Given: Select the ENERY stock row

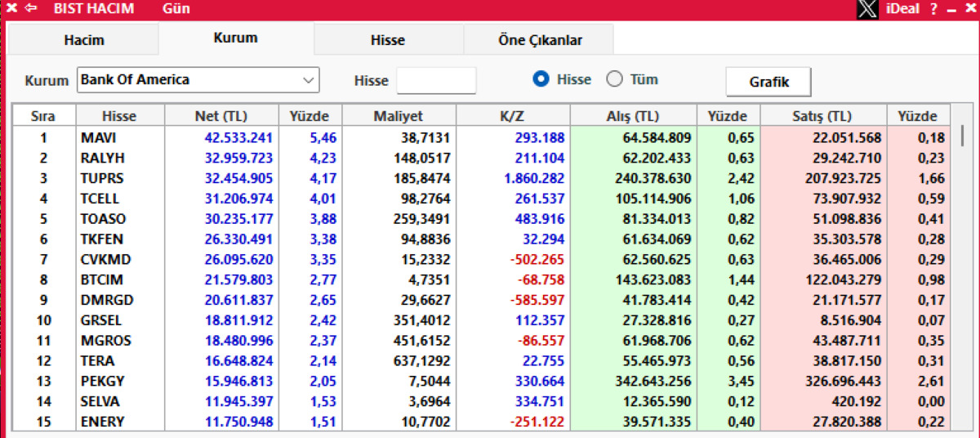Looking at the screenshot, I should [482, 422].
